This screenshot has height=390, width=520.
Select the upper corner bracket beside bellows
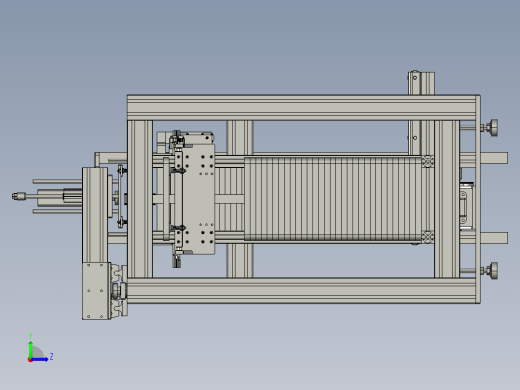tap(428, 161)
